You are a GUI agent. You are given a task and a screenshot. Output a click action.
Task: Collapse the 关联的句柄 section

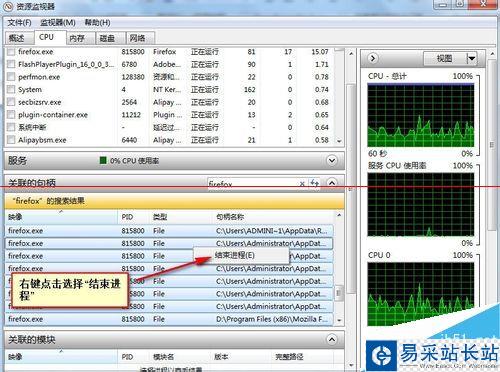pos(332,183)
